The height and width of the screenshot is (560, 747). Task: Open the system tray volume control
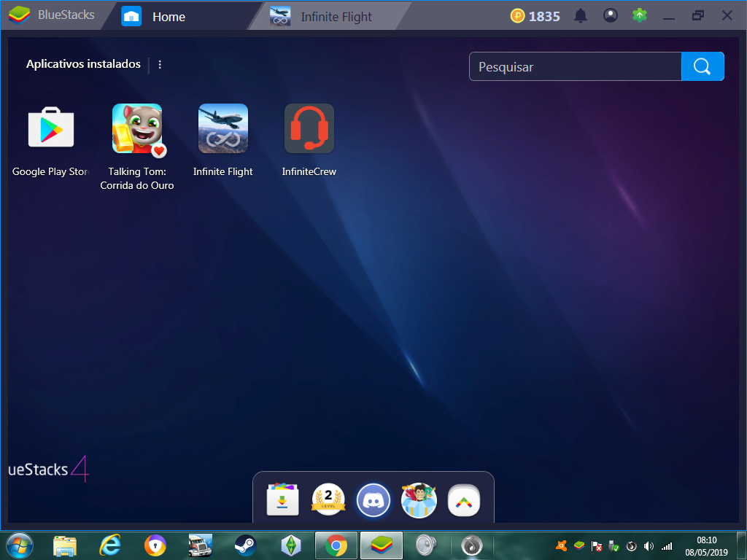point(649,546)
